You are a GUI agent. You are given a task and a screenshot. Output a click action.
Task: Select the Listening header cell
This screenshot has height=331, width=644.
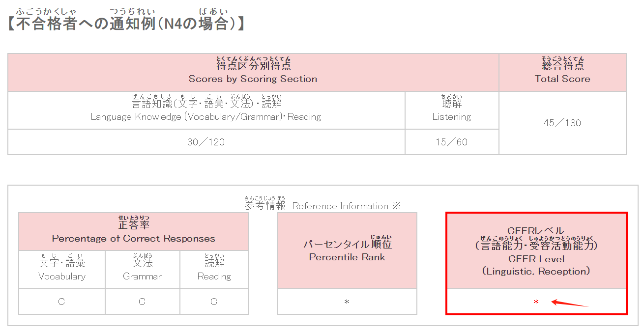point(451,110)
